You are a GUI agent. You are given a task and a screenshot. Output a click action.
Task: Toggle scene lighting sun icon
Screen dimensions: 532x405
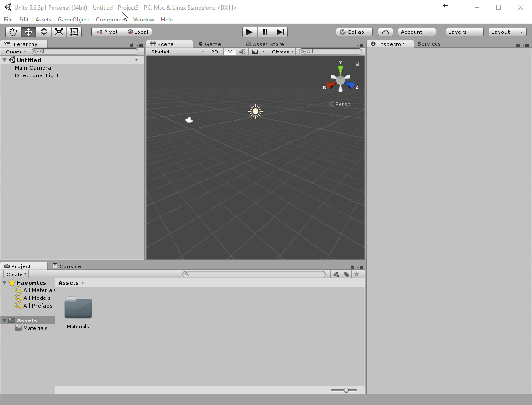pyautogui.click(x=230, y=52)
